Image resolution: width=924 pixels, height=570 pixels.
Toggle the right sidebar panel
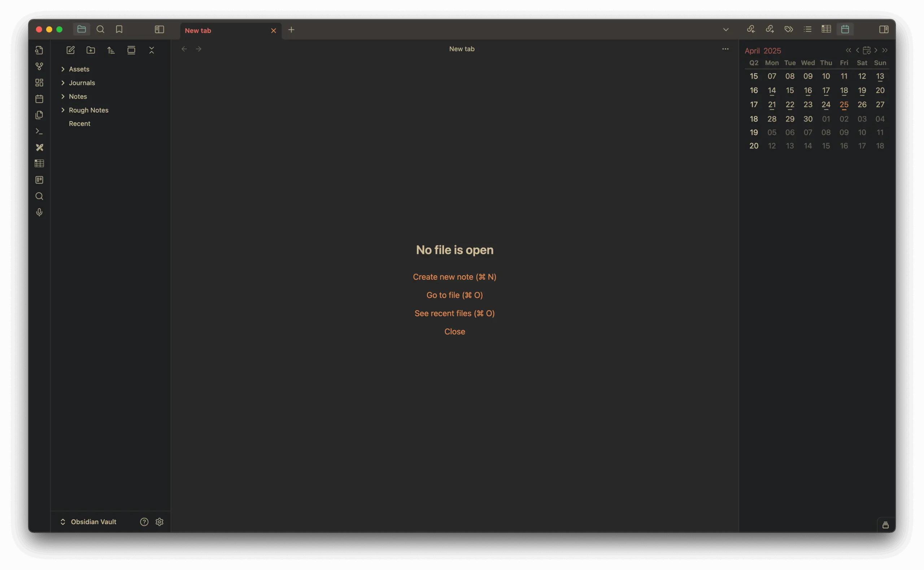point(884,30)
